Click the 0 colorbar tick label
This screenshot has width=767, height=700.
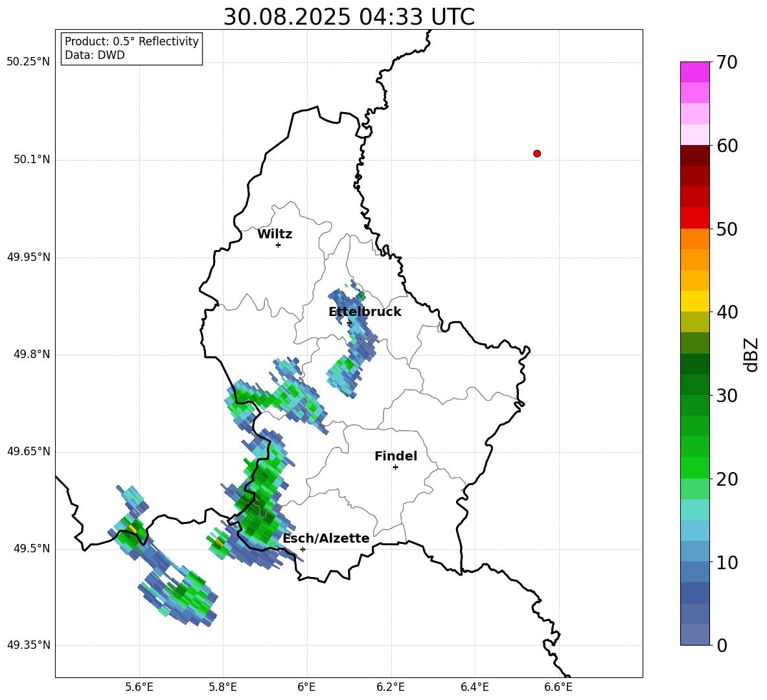tap(722, 645)
